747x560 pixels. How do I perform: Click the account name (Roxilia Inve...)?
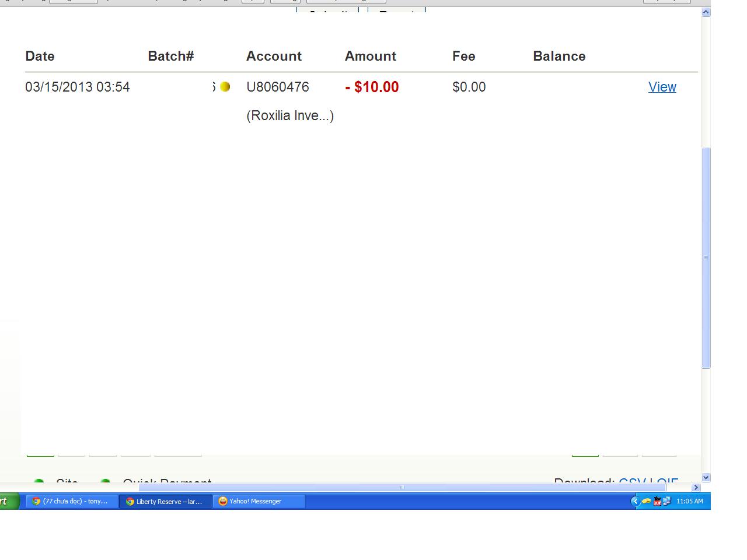[290, 116]
